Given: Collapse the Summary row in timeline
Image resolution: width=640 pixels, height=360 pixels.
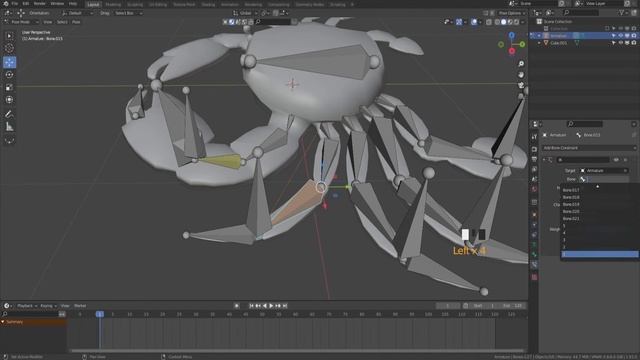Looking at the screenshot, I should click(x=3, y=322).
